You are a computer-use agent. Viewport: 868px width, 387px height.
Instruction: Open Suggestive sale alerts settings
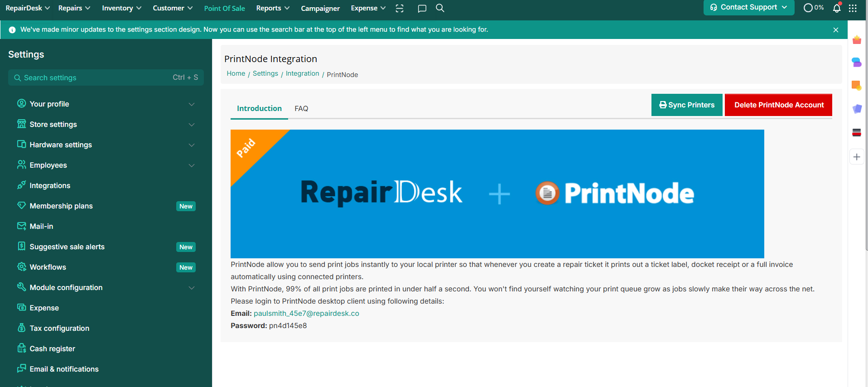point(67,247)
